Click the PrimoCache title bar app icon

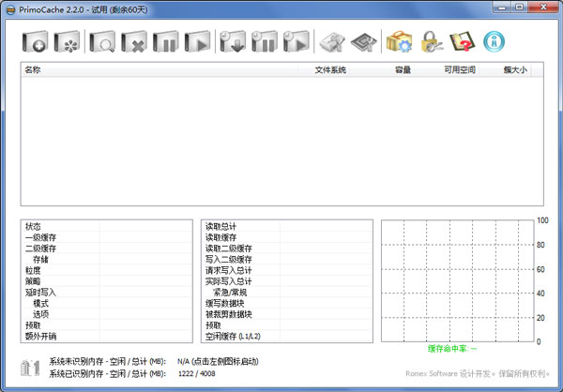point(11,9)
